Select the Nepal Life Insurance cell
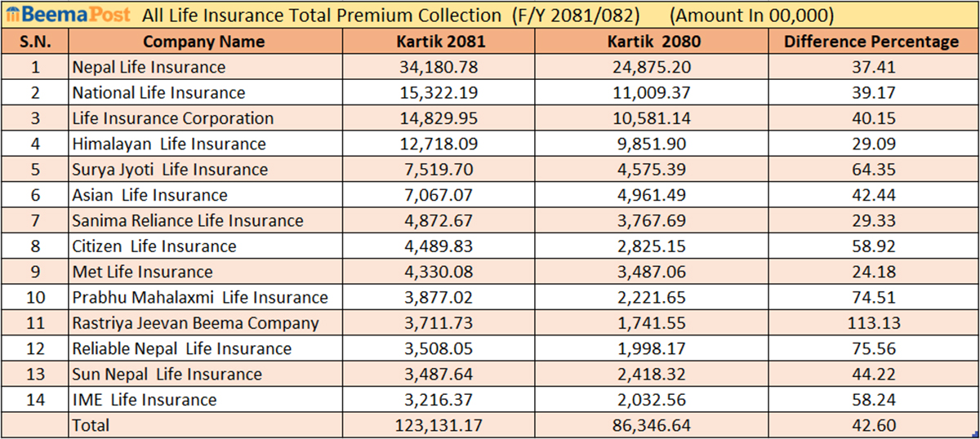 [x=149, y=67]
